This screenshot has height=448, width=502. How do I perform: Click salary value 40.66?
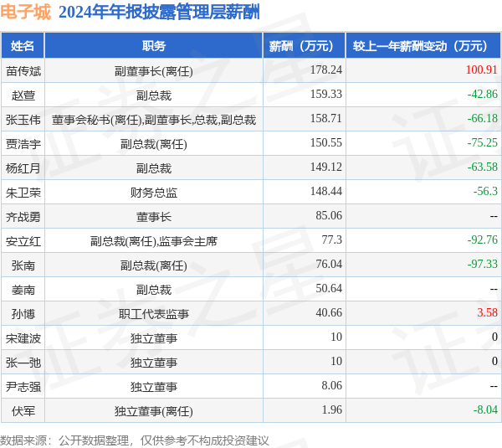(x=329, y=313)
